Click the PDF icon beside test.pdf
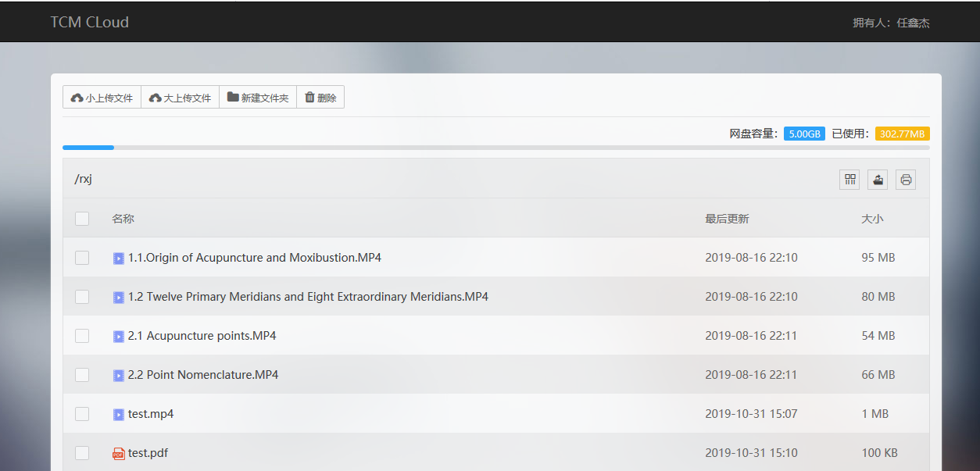980x471 pixels. coord(119,453)
